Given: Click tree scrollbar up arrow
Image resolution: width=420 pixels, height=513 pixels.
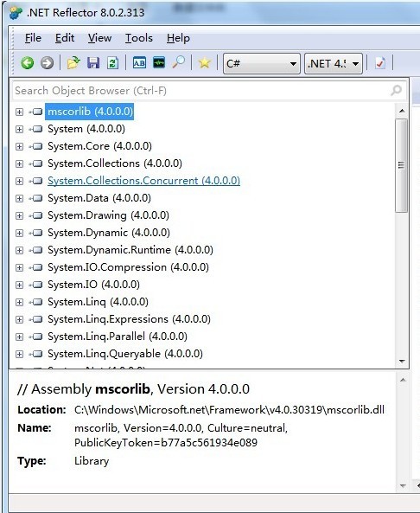Looking at the screenshot, I should click(x=402, y=112).
